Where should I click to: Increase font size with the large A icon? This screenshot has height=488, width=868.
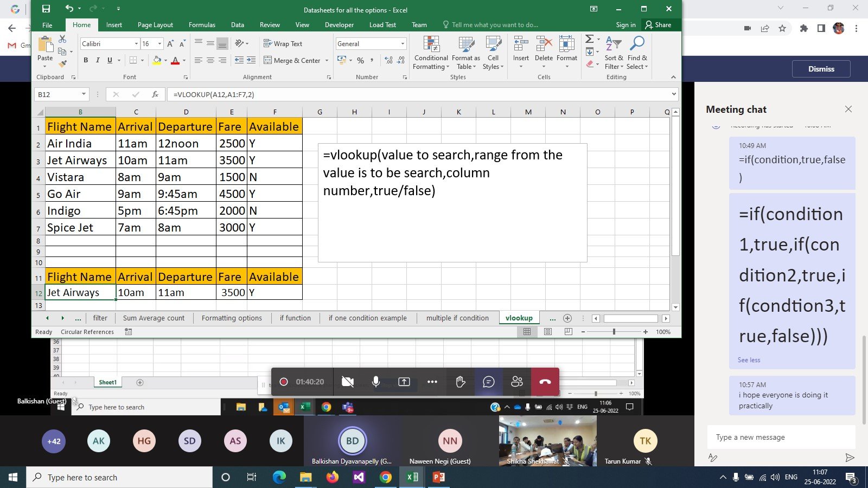tap(170, 44)
